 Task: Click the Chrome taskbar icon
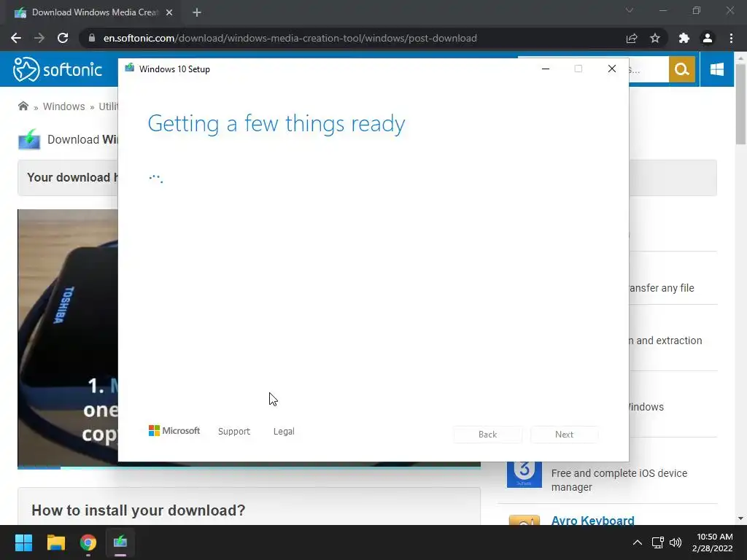coord(88,542)
